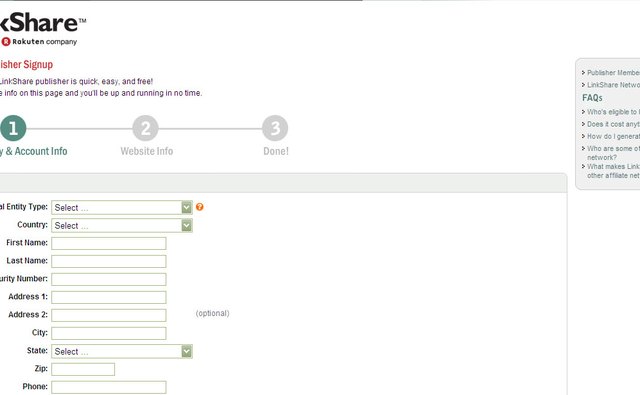Open the Legal Entity Type dropdown
Viewport: 640px width, 395px height.
122,207
